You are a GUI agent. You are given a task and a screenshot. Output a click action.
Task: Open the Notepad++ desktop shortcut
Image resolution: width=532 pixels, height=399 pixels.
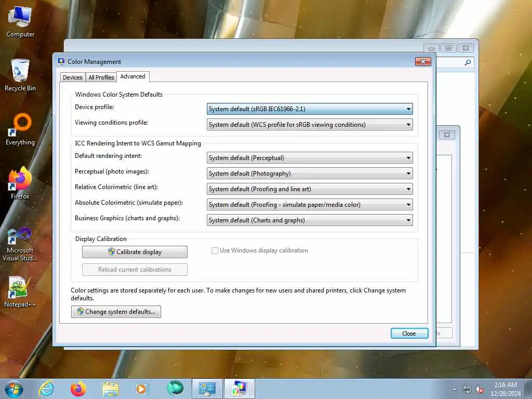(20, 292)
